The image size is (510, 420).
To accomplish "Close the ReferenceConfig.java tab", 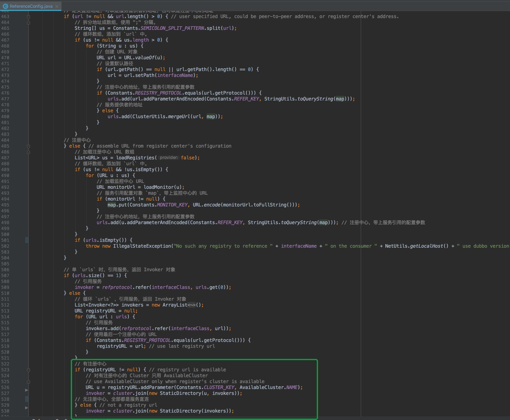I will coord(57,6).
